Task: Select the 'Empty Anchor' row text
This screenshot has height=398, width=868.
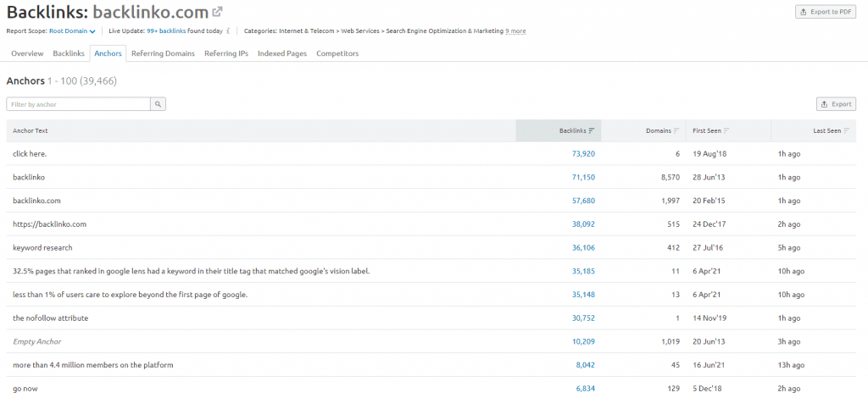Action: (x=37, y=341)
